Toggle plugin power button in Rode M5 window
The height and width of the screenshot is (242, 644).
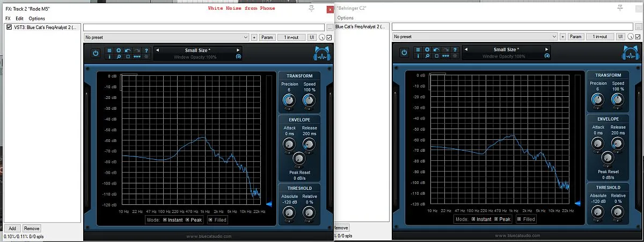point(96,53)
